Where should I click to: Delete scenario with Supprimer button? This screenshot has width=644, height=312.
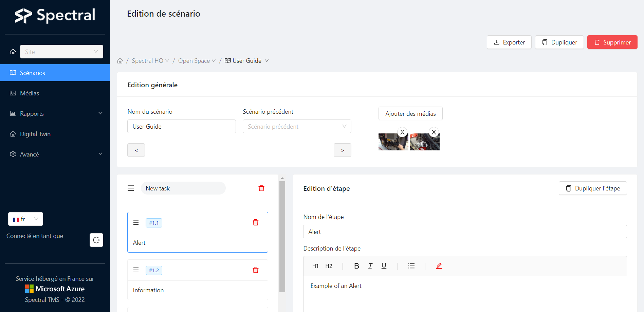pos(612,42)
